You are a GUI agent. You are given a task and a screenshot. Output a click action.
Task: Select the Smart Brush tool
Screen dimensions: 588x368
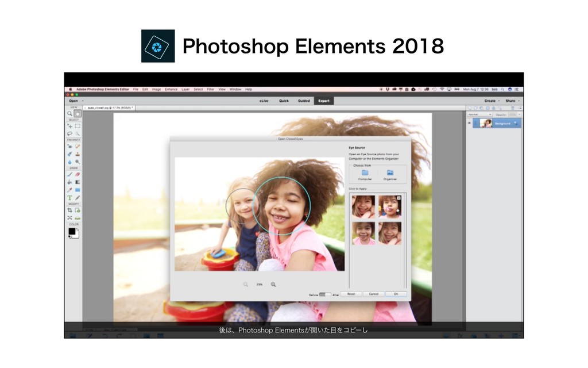pyautogui.click(x=69, y=154)
